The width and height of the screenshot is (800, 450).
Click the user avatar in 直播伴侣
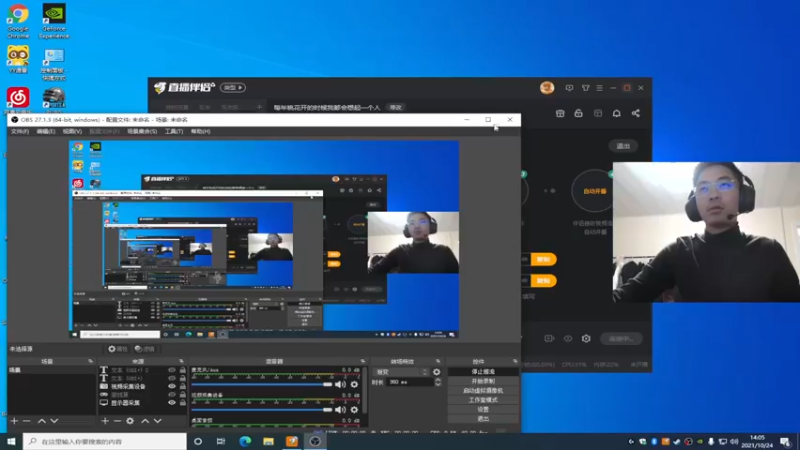click(547, 88)
